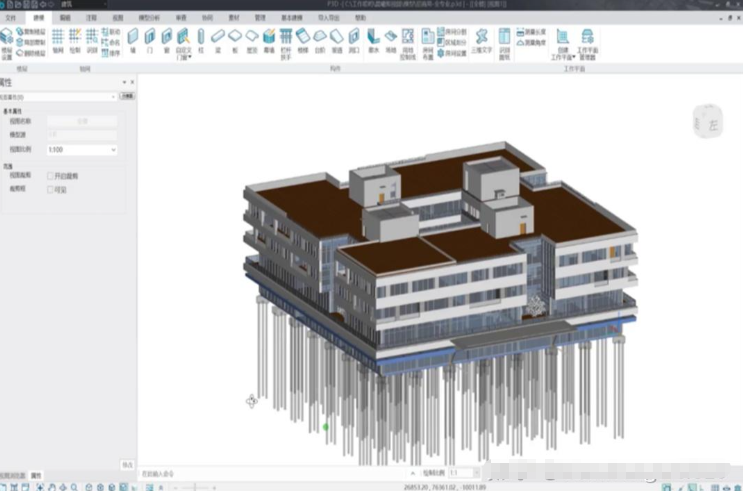743x491 pixels.
Task: Select the 墙 (wall) tool
Action: 133,40
